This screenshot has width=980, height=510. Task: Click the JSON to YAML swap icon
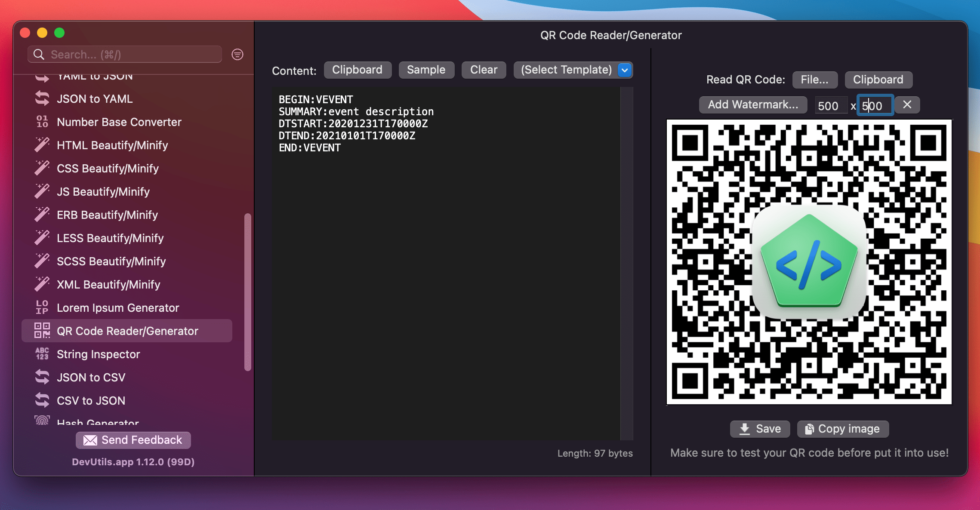(x=42, y=98)
